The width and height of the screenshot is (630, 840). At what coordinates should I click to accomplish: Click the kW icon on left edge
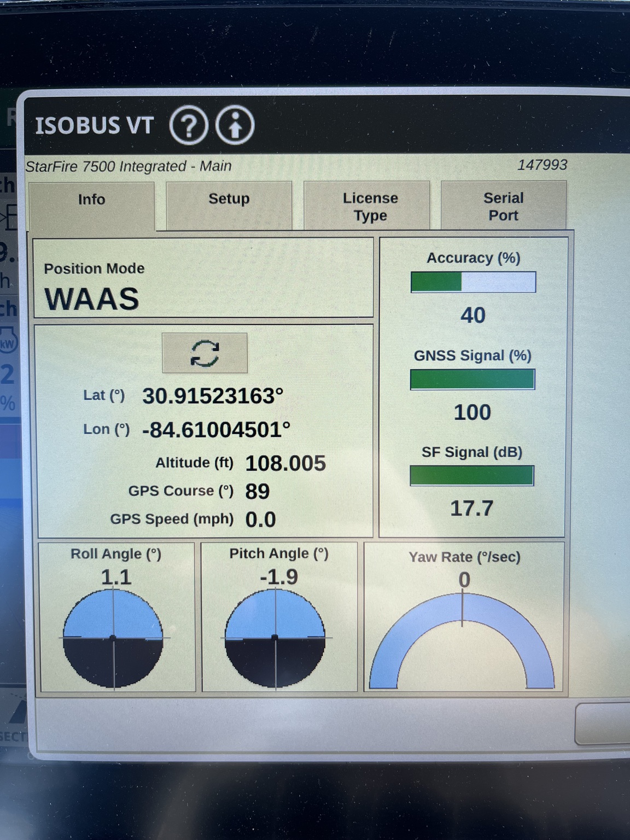coord(8,343)
